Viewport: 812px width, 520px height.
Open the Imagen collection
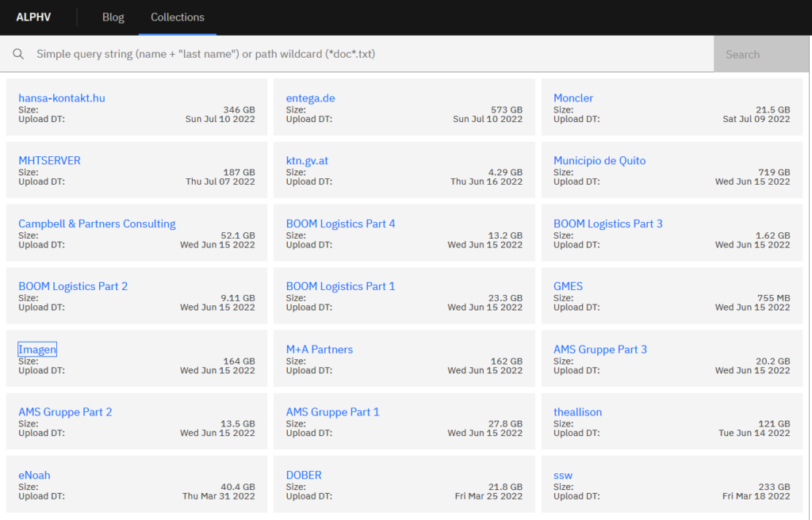point(37,350)
